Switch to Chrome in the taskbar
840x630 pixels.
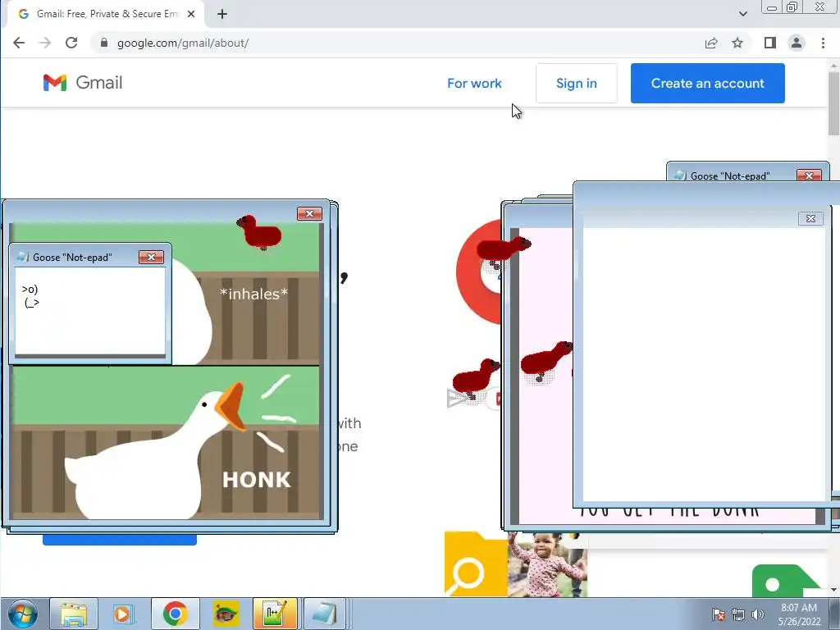(176, 614)
